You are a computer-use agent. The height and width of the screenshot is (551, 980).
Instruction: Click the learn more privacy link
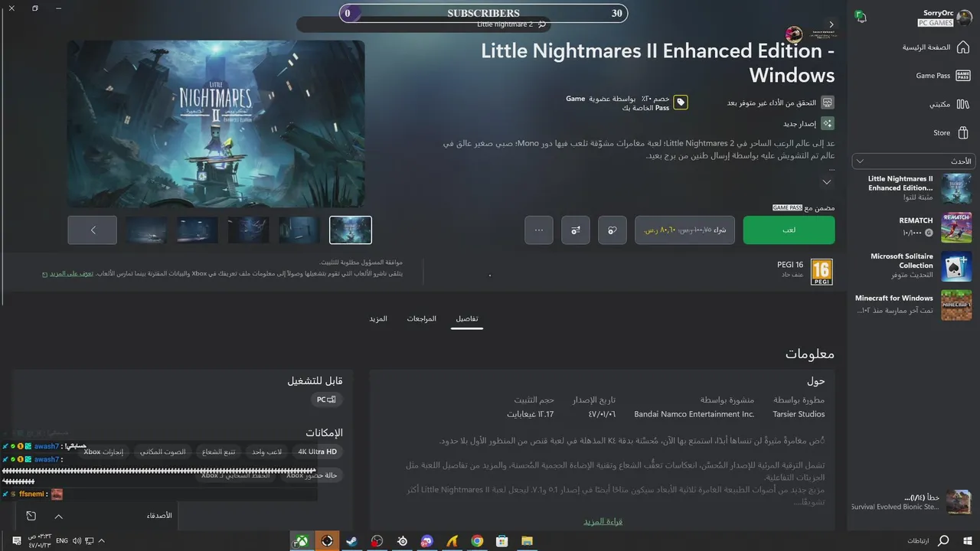(72, 273)
